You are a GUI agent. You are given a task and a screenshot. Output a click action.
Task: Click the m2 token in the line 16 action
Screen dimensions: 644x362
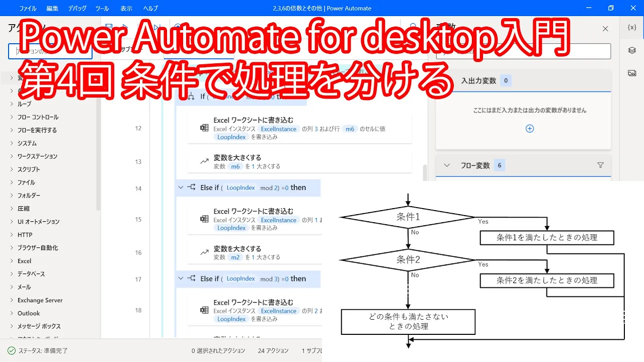(x=235, y=257)
